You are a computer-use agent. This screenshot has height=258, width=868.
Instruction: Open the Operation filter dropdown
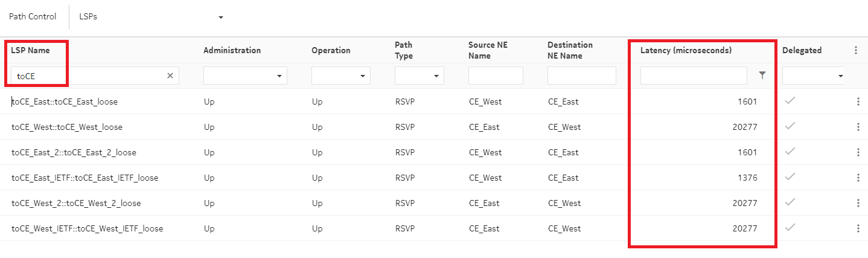[x=340, y=76]
